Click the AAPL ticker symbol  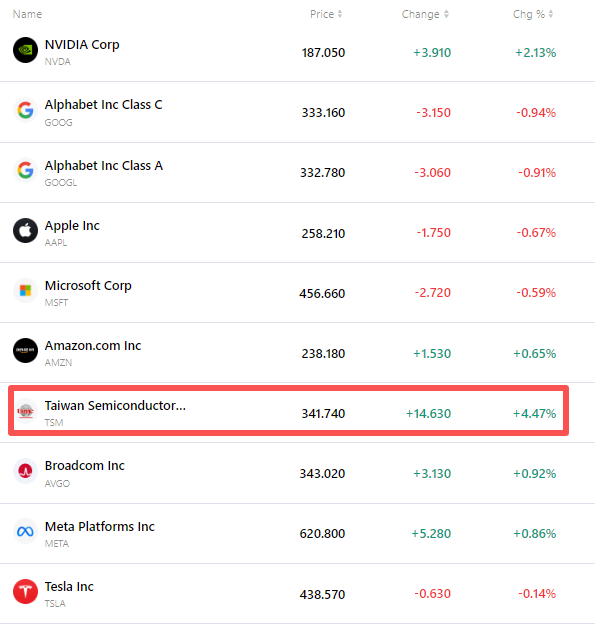tap(56, 243)
